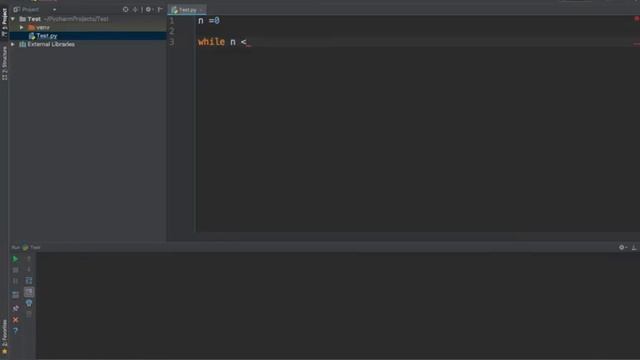Screen dimensions: 640x360
Task: Print the Run console output
Action: [29, 303]
